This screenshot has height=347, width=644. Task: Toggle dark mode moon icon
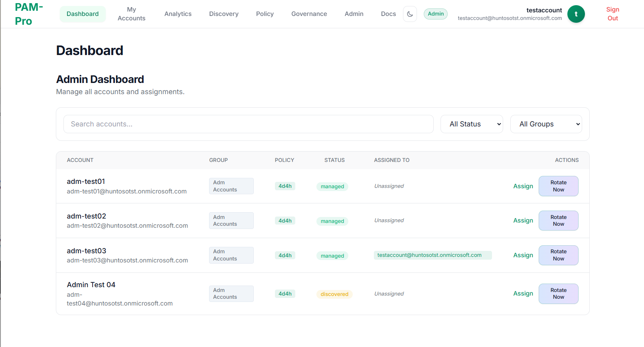click(410, 14)
